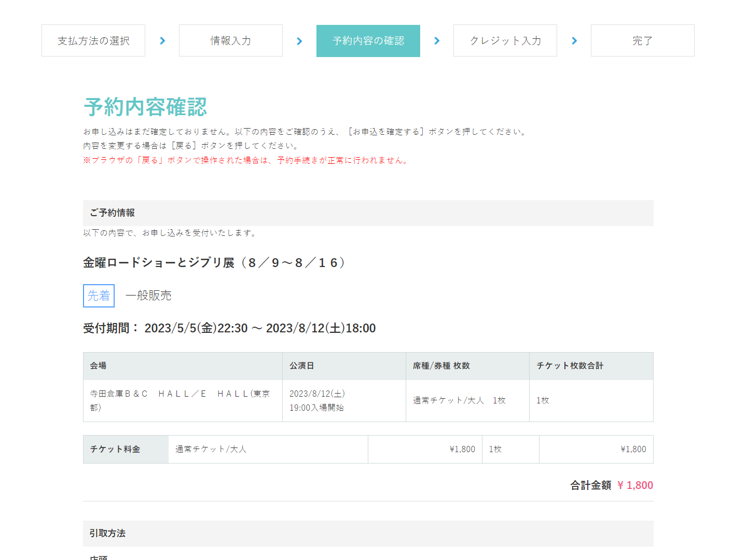The image size is (747, 560).
Task: Click the 情報入力 step
Action: pyautogui.click(x=231, y=40)
